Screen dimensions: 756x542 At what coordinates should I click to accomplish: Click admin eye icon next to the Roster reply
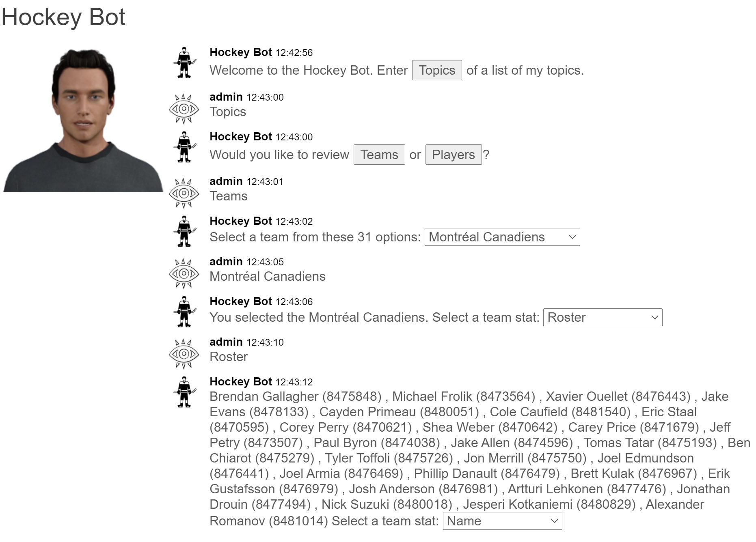click(184, 354)
